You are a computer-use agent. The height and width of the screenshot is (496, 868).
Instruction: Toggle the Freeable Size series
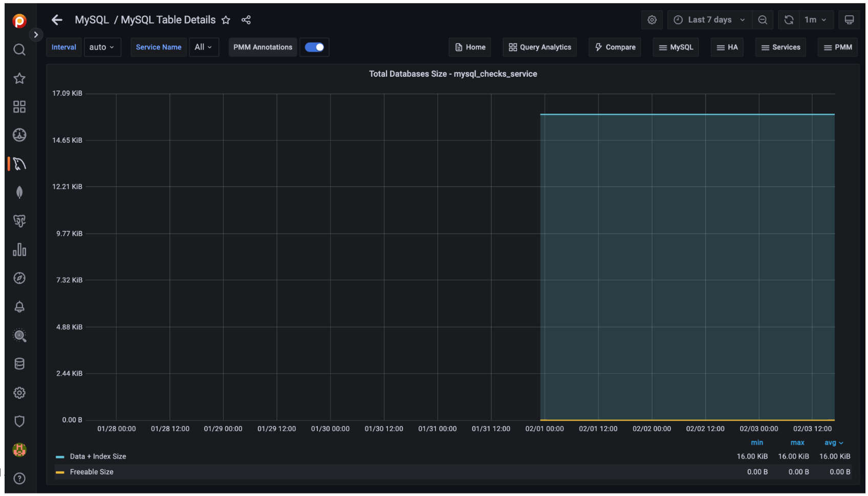(92, 472)
